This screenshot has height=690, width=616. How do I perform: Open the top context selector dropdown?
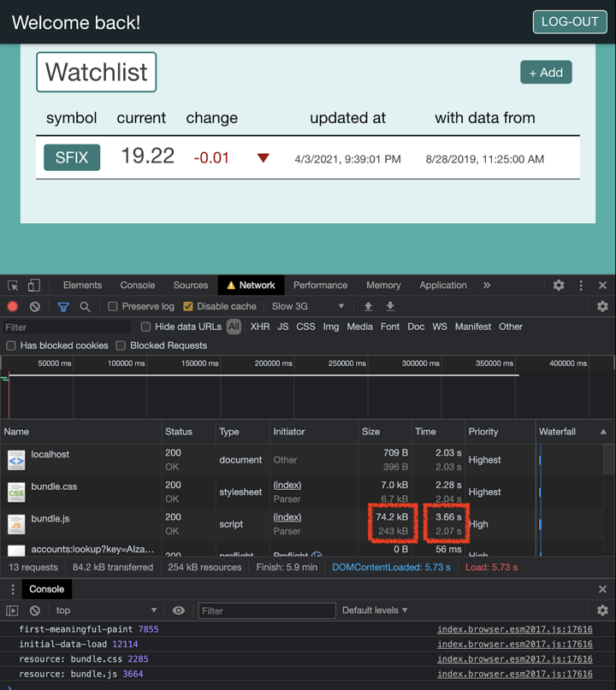tap(106, 610)
